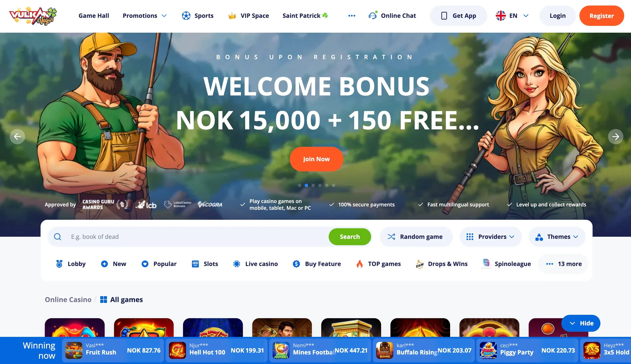This screenshot has width=631, height=364.
Task: Select the last carousel dot
Action: (334, 185)
